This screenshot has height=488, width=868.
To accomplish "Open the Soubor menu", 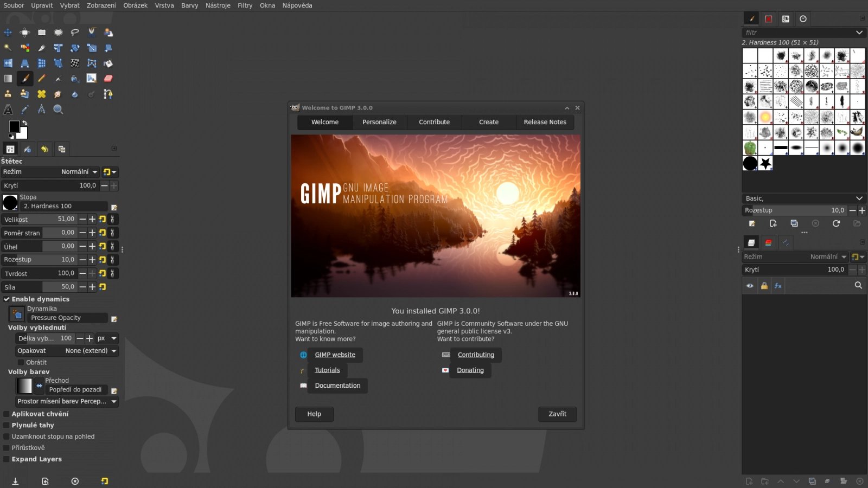I will tap(14, 5).
